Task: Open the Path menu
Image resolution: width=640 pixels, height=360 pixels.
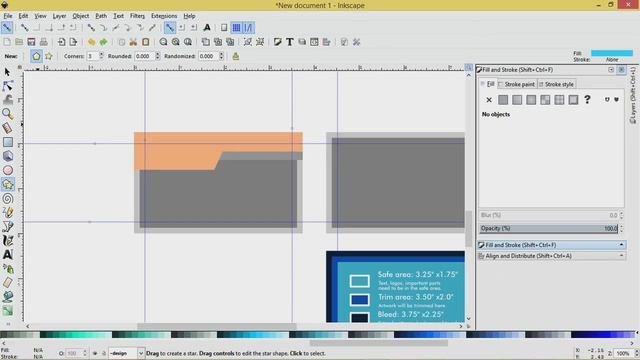Action: [x=101, y=16]
